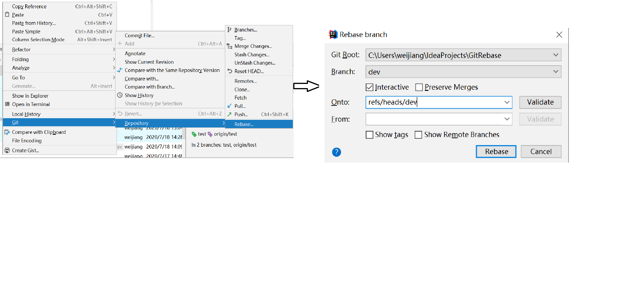Viewport: 644px width, 281px height.
Task: Click the Revert arrow icon
Action: [120, 113]
